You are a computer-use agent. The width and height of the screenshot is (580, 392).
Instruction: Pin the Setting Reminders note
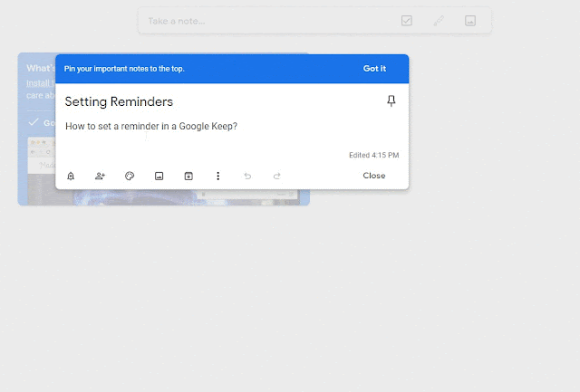click(x=391, y=100)
